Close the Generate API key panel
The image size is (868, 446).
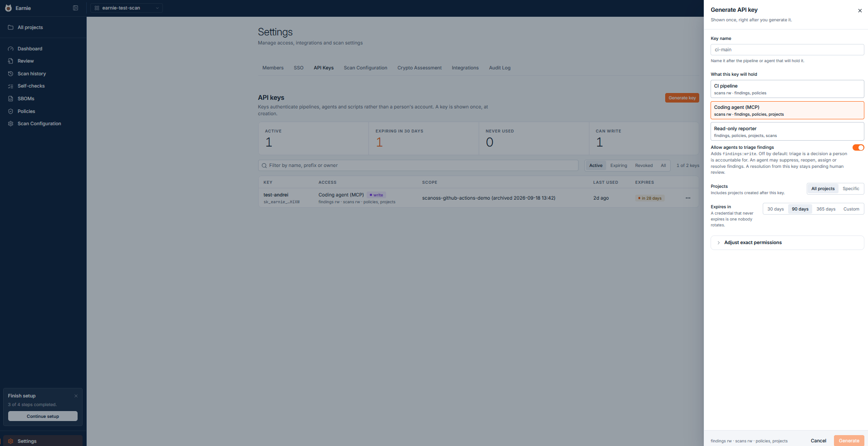tap(859, 10)
